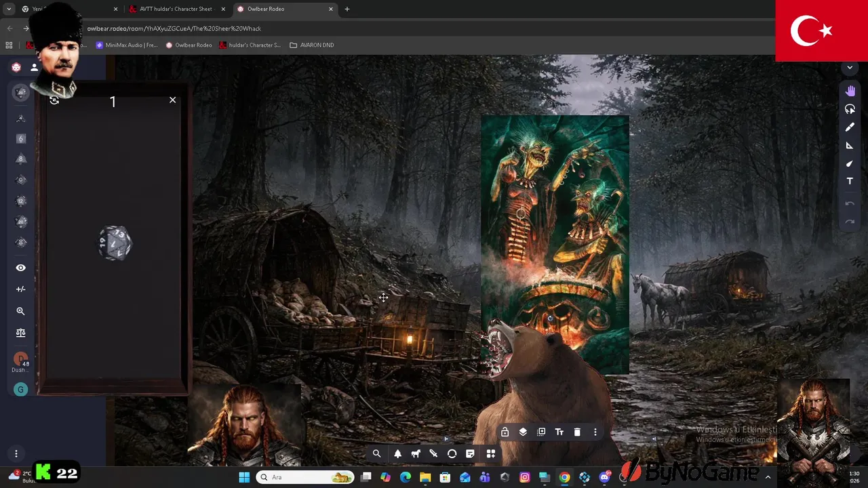Click the Undo arrow
Image resolution: width=868 pixels, height=488 pixels.
coord(850,203)
